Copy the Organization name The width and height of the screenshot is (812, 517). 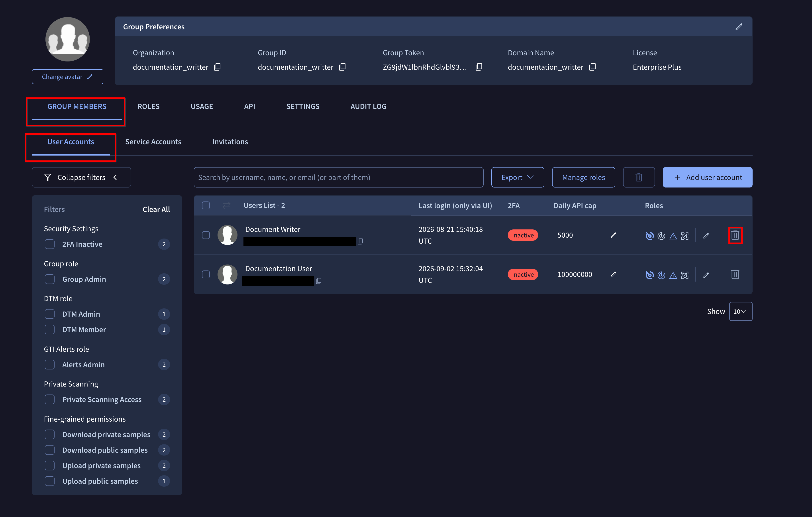tap(218, 67)
